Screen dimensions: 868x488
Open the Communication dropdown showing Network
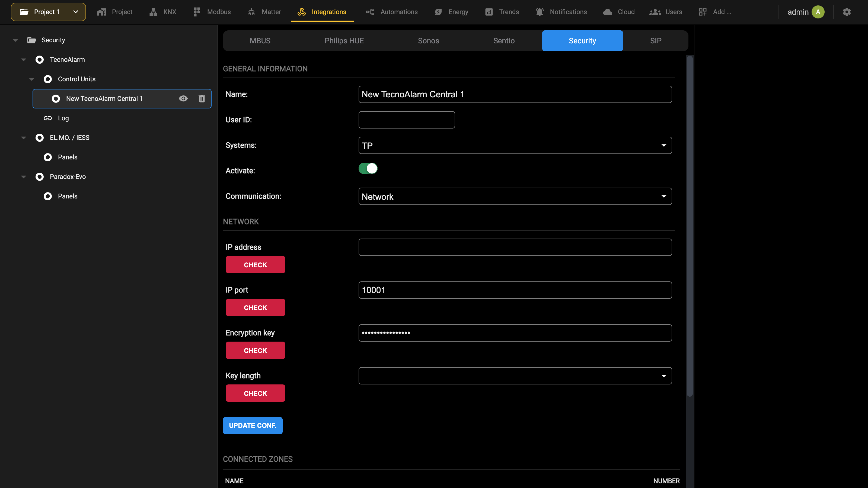[x=515, y=196]
